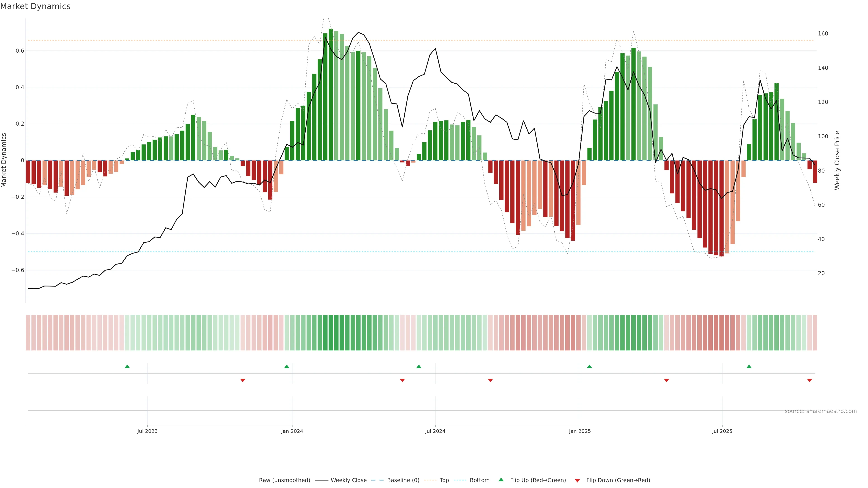Click the green flip-up triangle after Jul 2025

[749, 366]
